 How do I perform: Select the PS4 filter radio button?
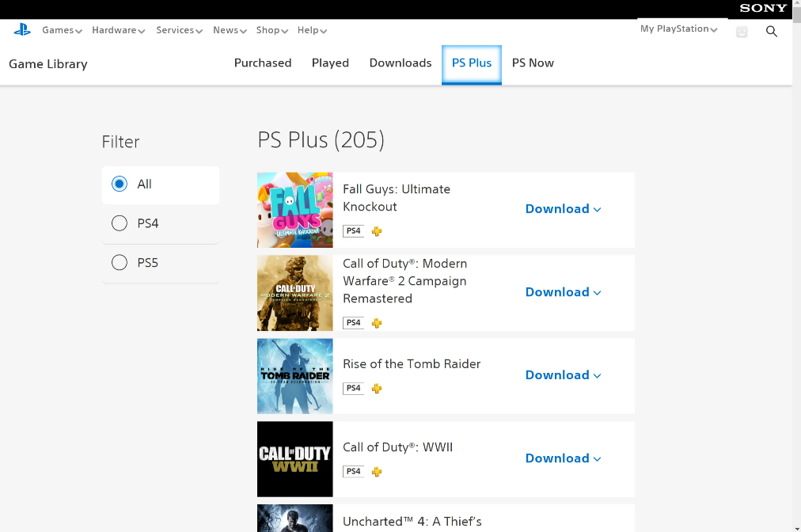pyautogui.click(x=120, y=223)
